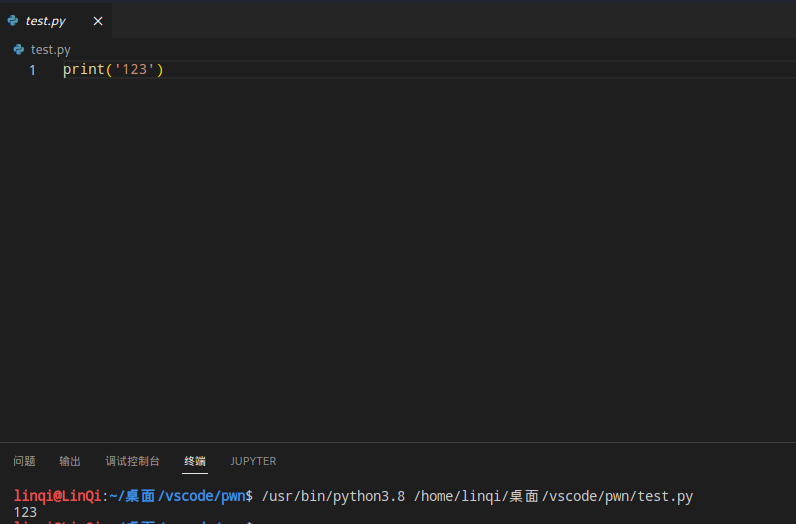
Task: Click line number 1 in gutter
Action: (32, 70)
